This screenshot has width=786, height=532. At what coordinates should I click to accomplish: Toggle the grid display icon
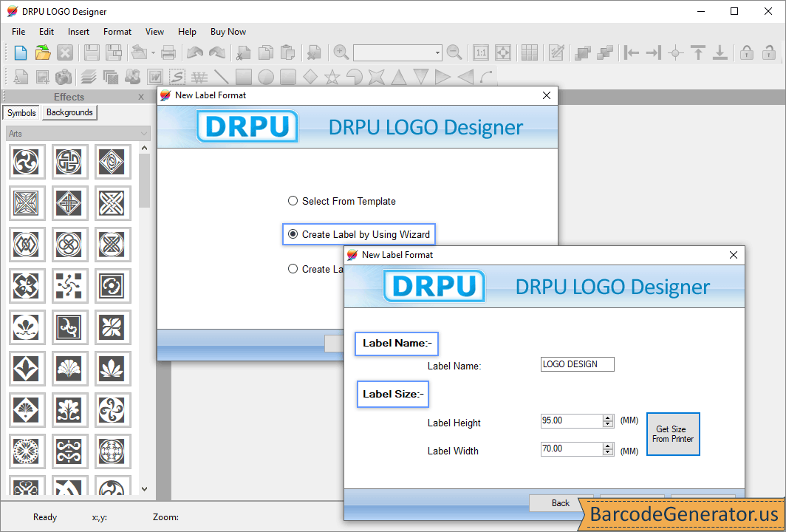tap(530, 52)
